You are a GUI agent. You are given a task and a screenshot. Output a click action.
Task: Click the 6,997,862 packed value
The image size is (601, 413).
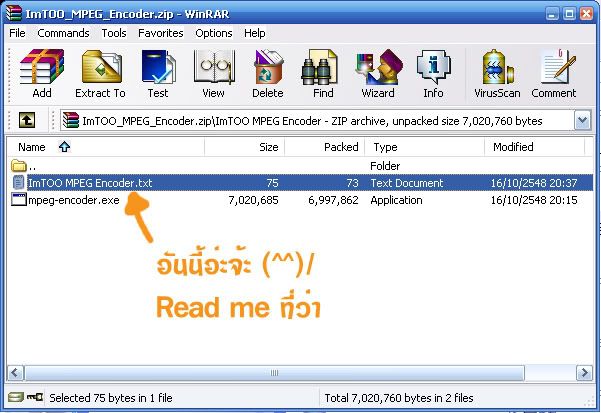(333, 200)
